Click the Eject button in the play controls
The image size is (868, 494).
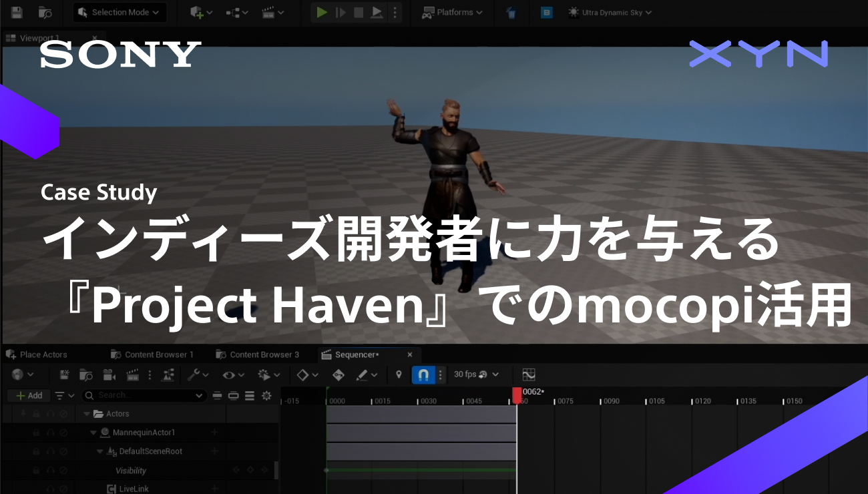pyautogui.click(x=377, y=12)
